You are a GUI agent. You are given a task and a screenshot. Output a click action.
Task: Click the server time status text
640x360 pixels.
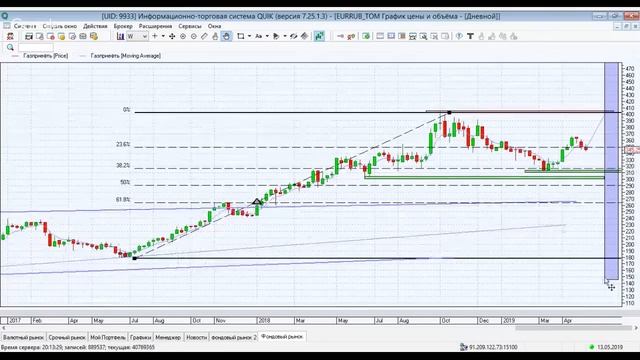(78, 347)
